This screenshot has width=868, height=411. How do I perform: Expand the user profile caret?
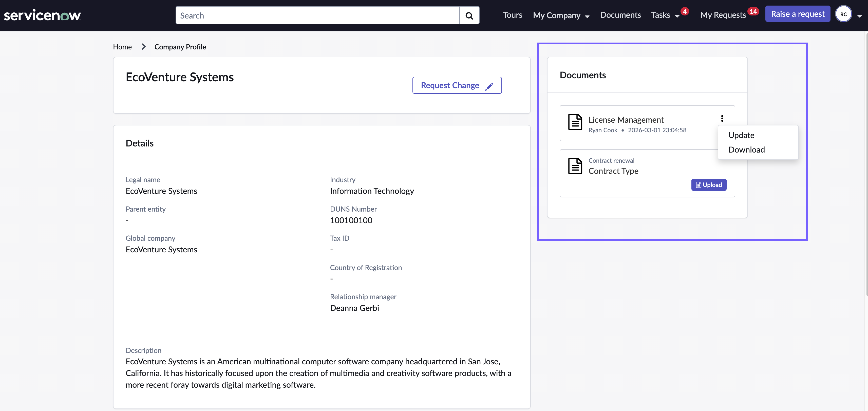coord(859,16)
